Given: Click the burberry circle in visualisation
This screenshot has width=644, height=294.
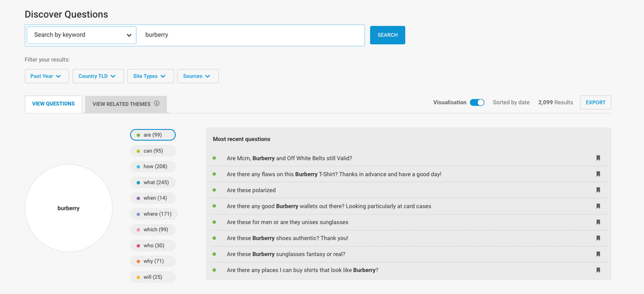Looking at the screenshot, I should 69,208.
